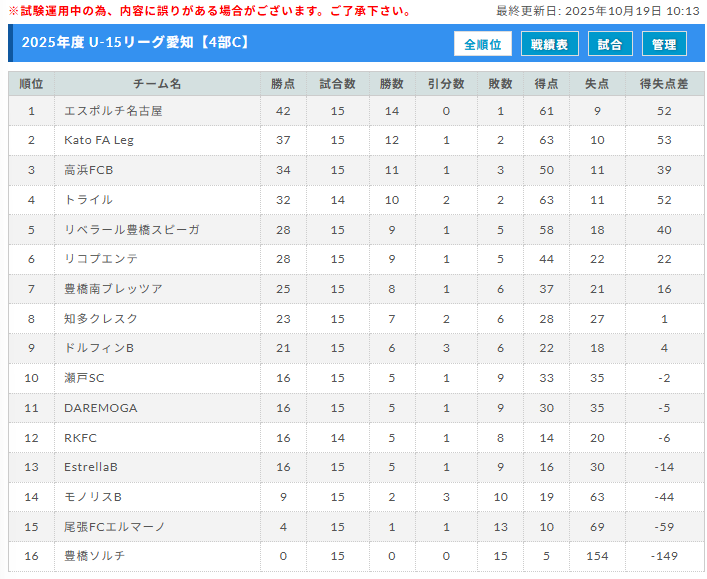Click the 順位 column header
This screenshot has width=707, height=579.
click(x=31, y=84)
